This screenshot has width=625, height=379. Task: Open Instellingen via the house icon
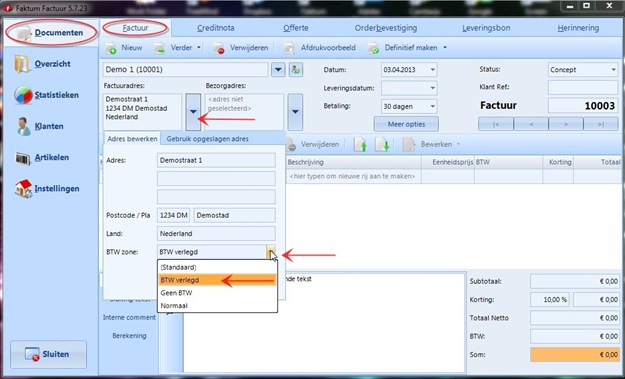pos(24,189)
